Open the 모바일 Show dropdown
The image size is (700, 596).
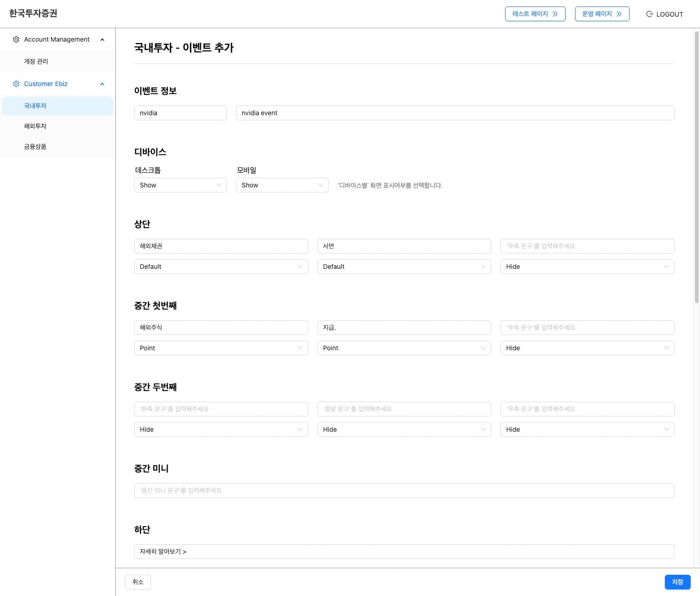point(282,185)
